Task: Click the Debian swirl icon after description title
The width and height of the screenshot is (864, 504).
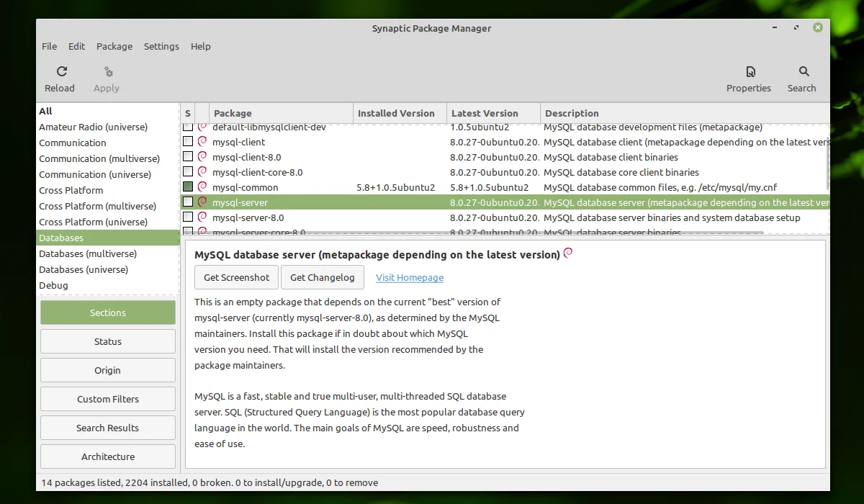Action: 568,253
